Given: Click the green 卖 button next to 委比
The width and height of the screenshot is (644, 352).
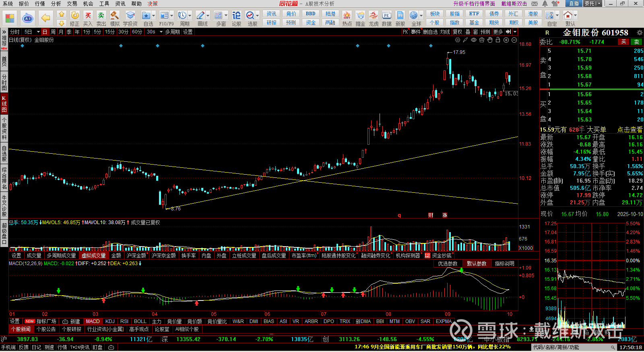Looking at the screenshot, I should [637, 42].
